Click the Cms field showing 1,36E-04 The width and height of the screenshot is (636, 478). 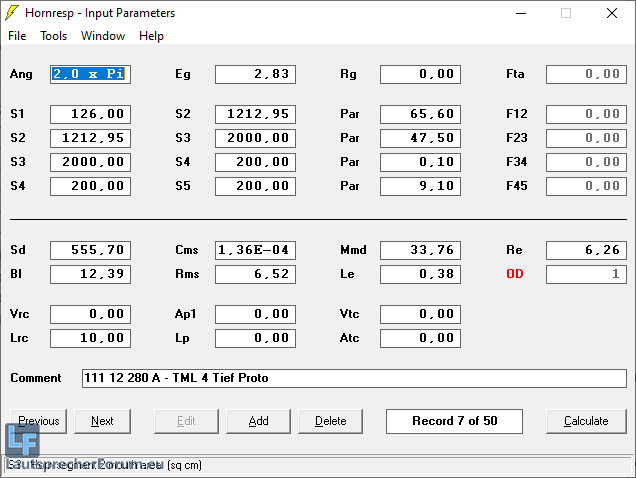click(x=255, y=250)
